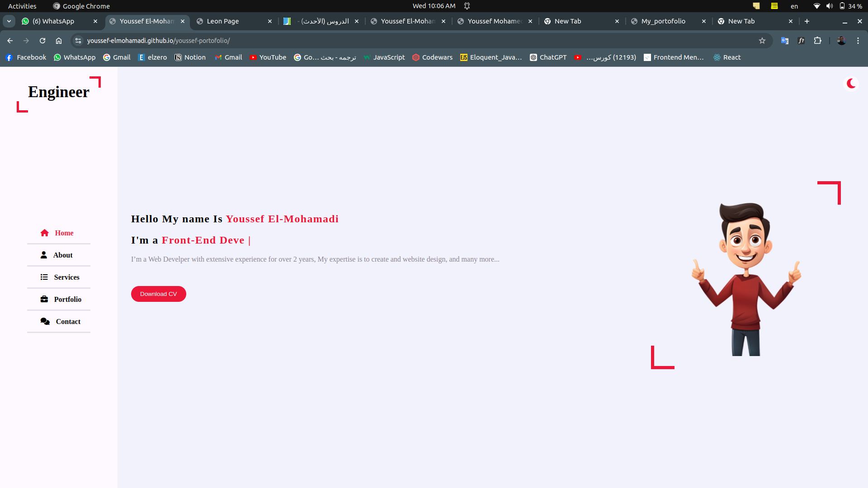The image size is (868, 488).
Task: Go back to previous page
Action: (x=10, y=41)
